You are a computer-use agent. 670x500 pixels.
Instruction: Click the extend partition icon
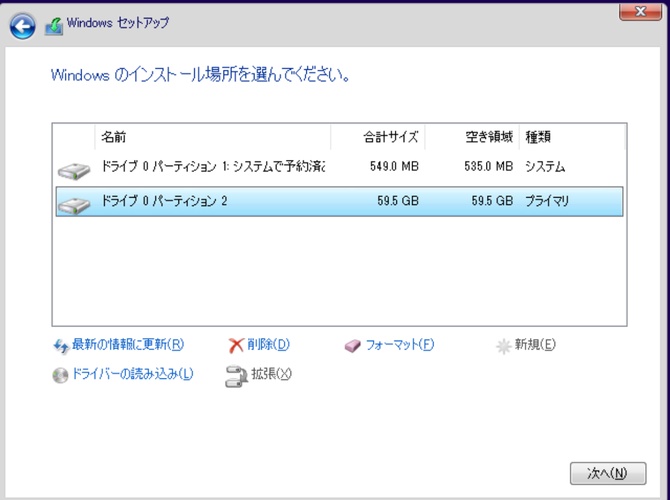236,376
